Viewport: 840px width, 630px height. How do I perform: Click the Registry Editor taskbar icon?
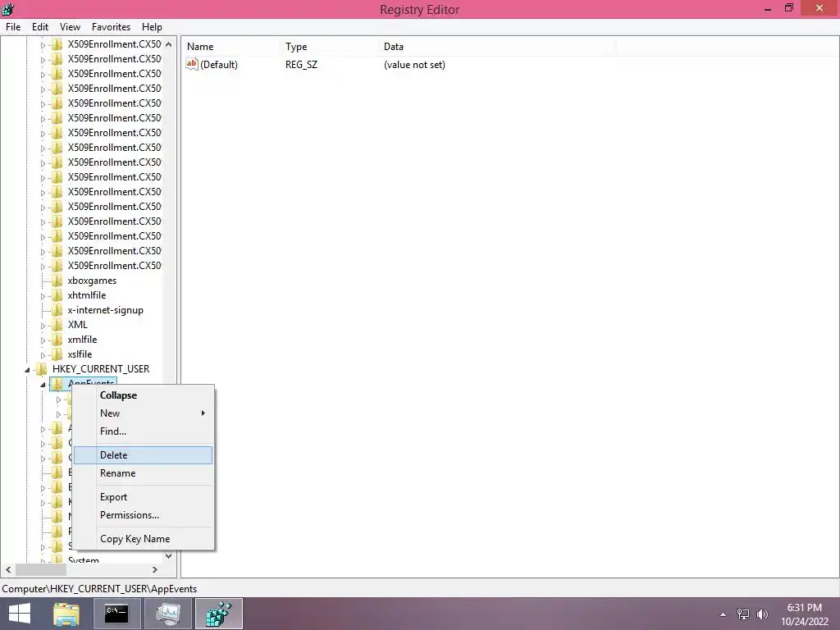click(x=219, y=614)
